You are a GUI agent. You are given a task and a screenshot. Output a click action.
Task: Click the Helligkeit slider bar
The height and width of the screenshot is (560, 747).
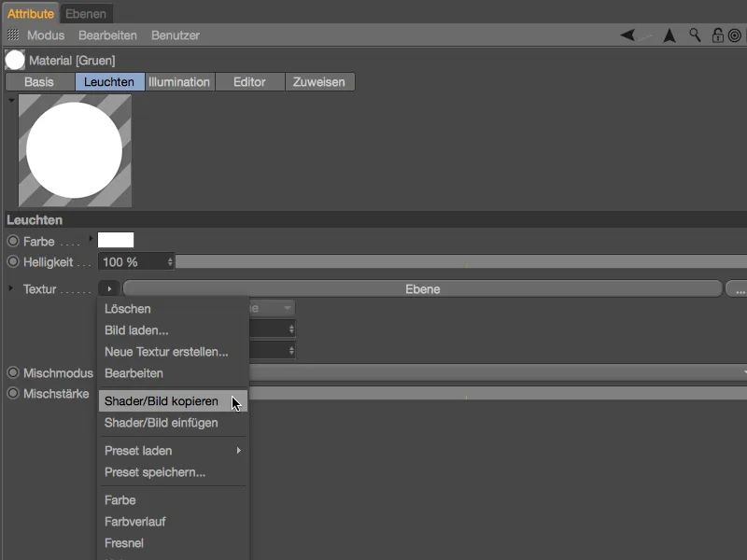[x=461, y=261]
